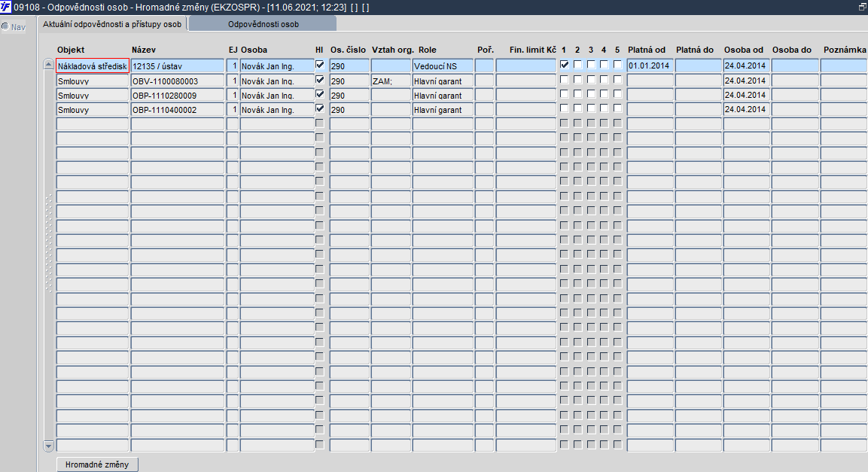Click the Nákladová středisk object field
The width and height of the screenshot is (868, 472).
point(93,65)
